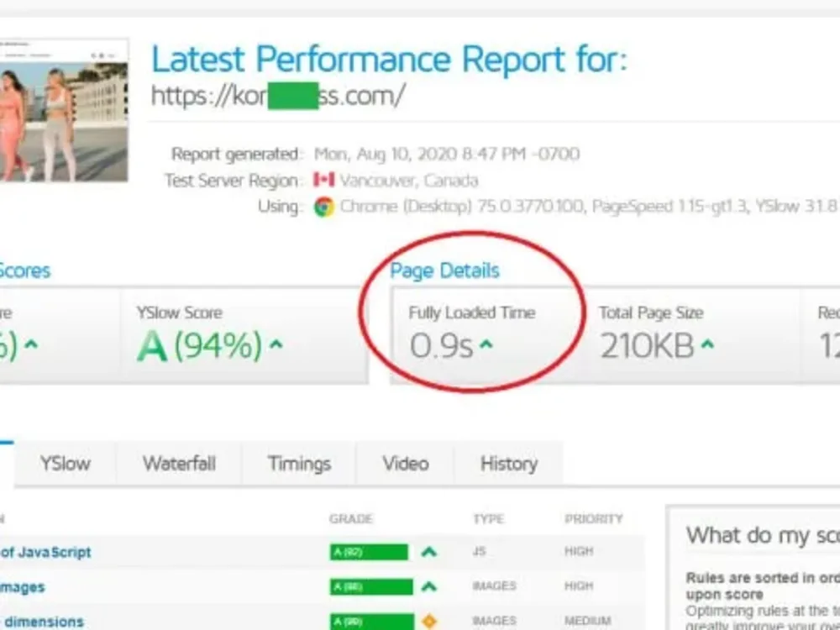Click the TYPE column header
Screen dimensions: 840x630
(x=488, y=518)
